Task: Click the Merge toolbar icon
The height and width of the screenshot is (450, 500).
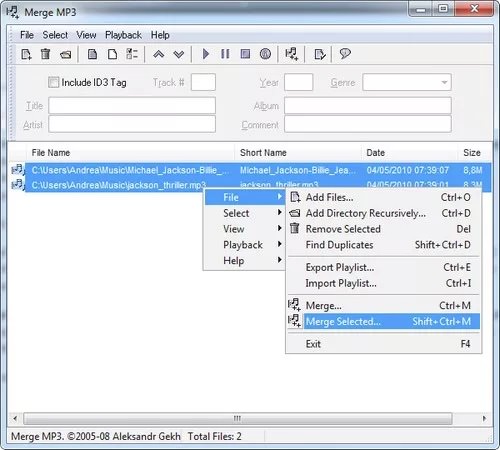Action: (x=292, y=54)
